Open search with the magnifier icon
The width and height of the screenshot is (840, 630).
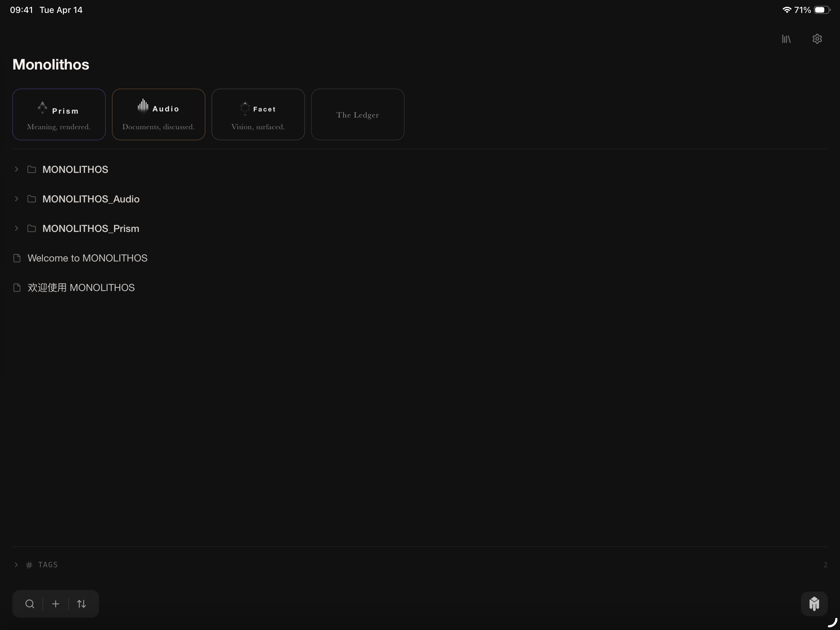[x=30, y=604]
